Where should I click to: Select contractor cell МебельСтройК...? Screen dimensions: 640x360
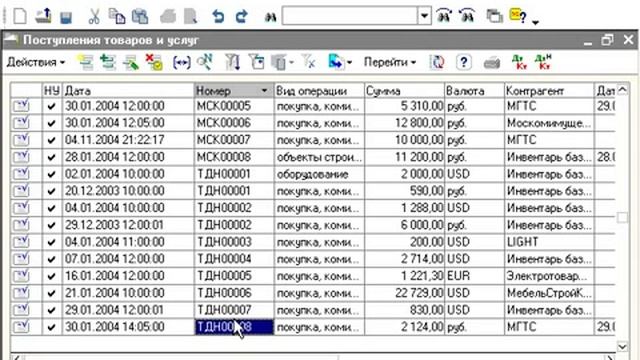(x=549, y=293)
